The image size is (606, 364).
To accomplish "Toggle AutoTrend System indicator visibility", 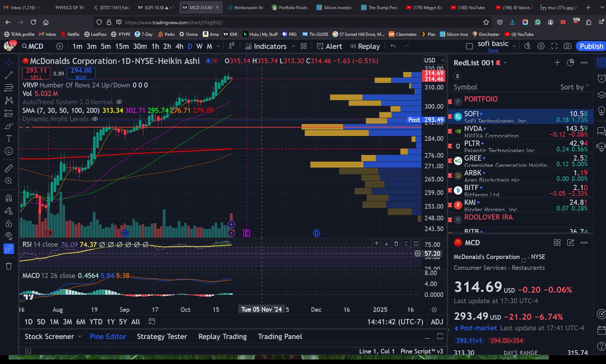I will pyautogui.click(x=119, y=102).
